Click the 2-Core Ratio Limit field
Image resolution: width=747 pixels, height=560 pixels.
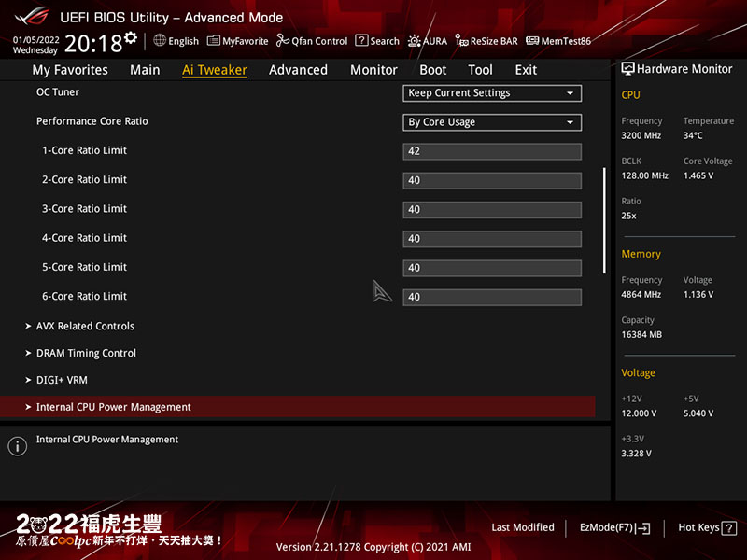[x=492, y=180]
